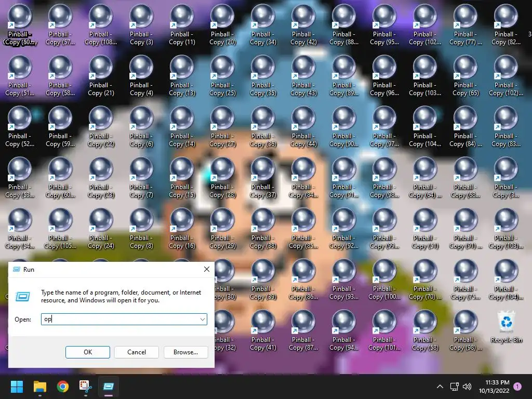Select the Pinball - Copy (25) shortcut
This screenshot has height=399, width=532.
pyautogui.click(x=222, y=76)
